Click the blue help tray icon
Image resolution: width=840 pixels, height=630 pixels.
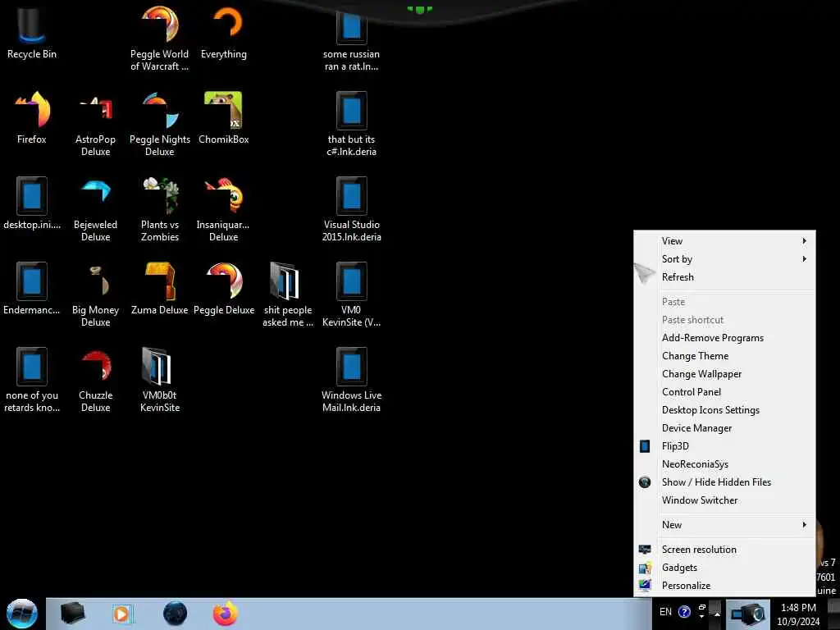(x=684, y=612)
